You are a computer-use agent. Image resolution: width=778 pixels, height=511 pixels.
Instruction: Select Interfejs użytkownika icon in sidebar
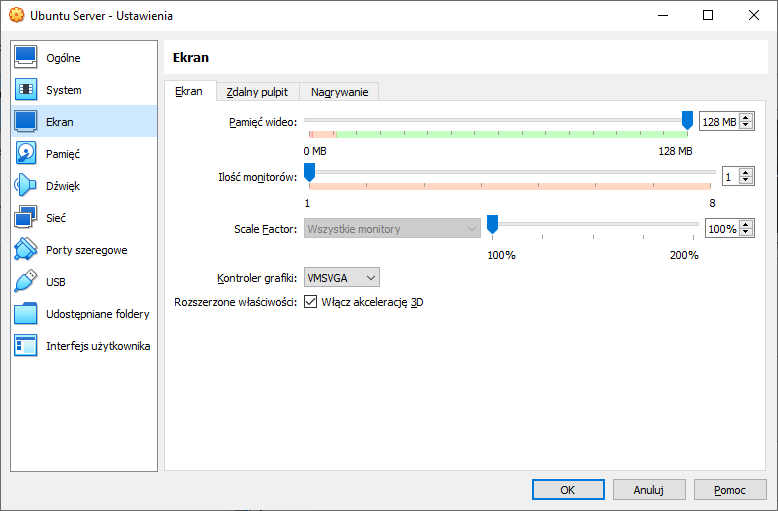[x=26, y=346]
